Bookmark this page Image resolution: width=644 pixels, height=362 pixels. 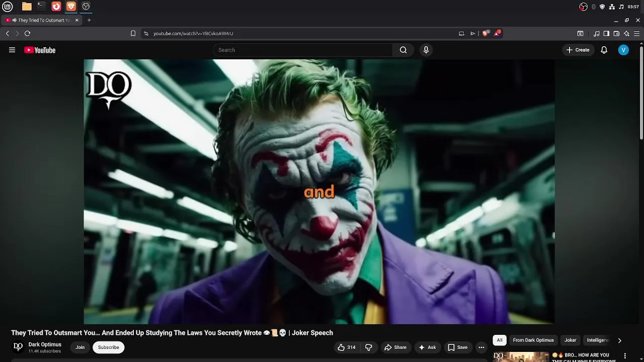tap(133, 34)
